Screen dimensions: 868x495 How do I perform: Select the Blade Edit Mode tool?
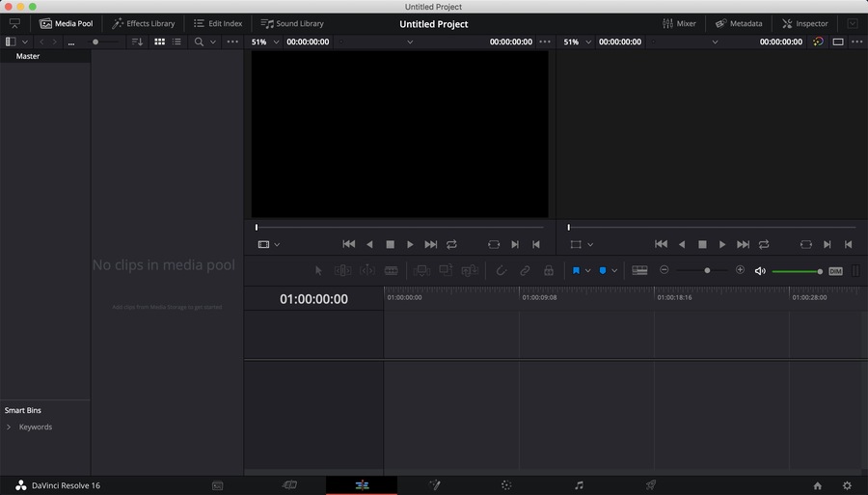click(x=391, y=270)
